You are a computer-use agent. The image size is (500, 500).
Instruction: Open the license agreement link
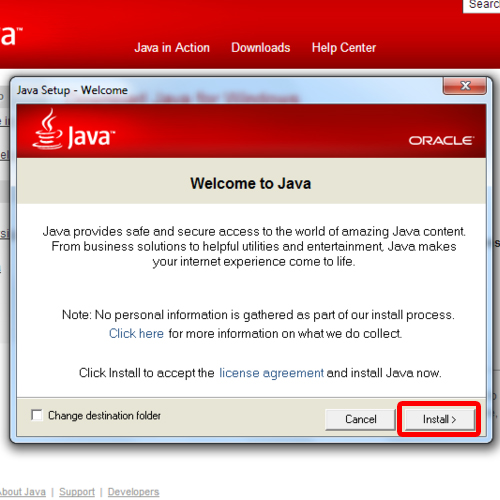point(271,373)
